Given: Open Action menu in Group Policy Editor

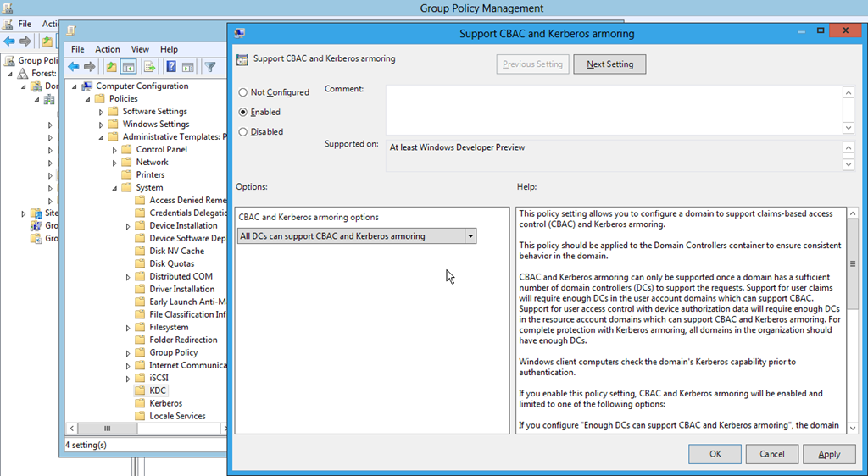Looking at the screenshot, I should tap(108, 49).
